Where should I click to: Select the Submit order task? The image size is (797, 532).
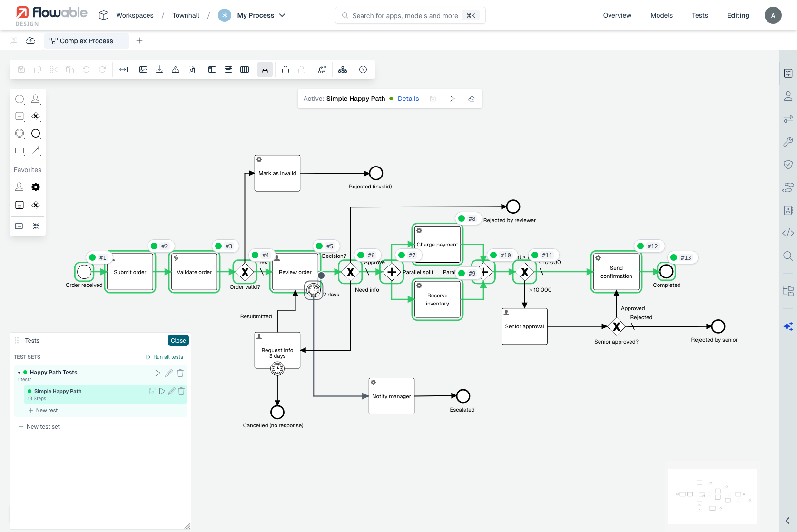point(130,272)
